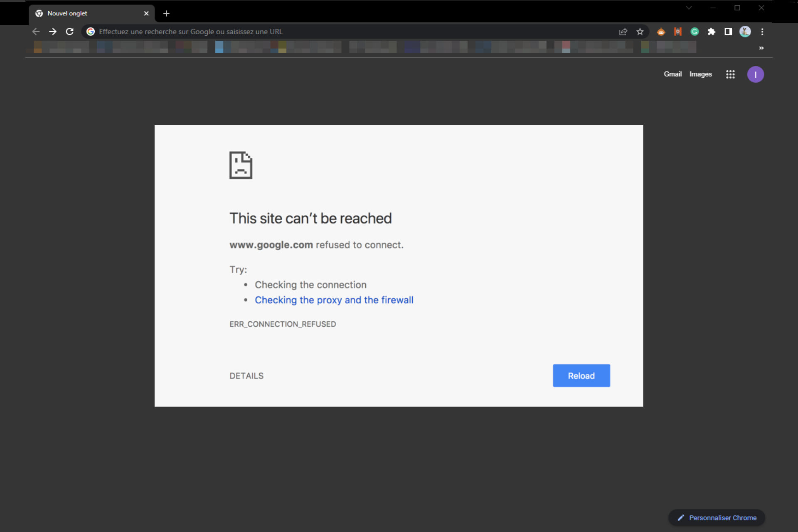Open the Grammarly extension icon

(x=695, y=32)
